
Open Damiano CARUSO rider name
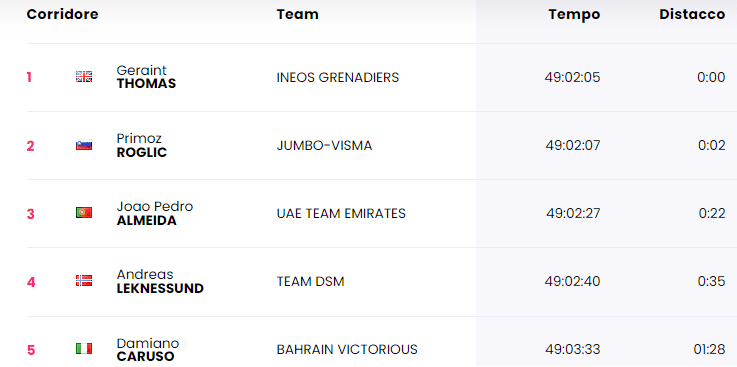coord(148,350)
